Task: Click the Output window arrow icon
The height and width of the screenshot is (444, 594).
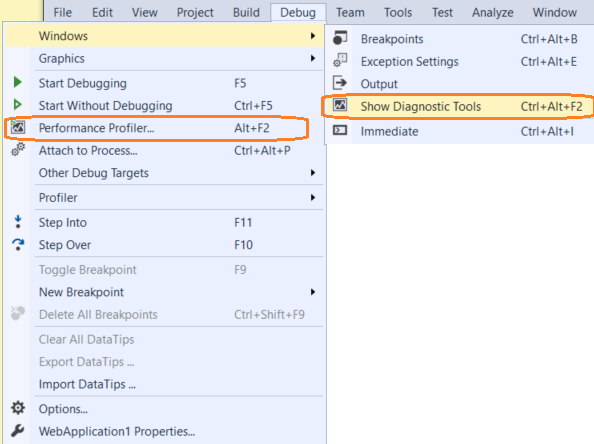Action: pyautogui.click(x=340, y=83)
